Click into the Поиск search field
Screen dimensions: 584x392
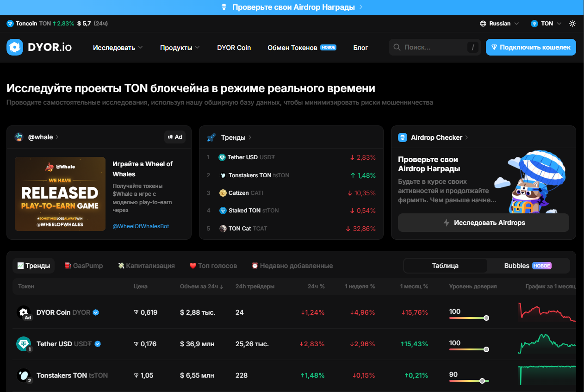click(x=434, y=47)
